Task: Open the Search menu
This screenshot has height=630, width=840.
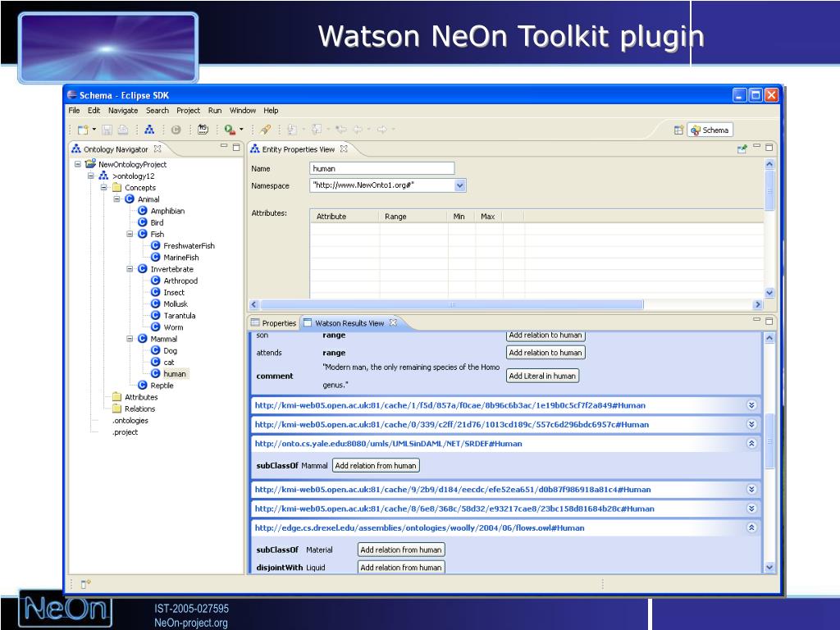Action: click(157, 111)
